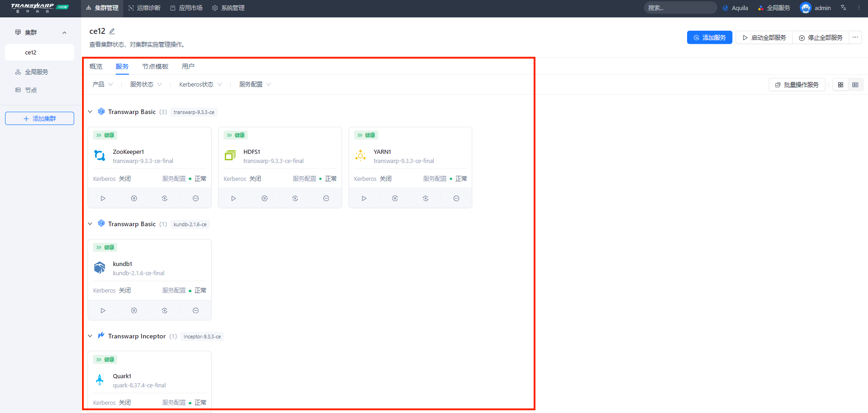Click the inceptor-9.3.3-ce version tag
This screenshot has width=868, height=413.
pyautogui.click(x=202, y=337)
